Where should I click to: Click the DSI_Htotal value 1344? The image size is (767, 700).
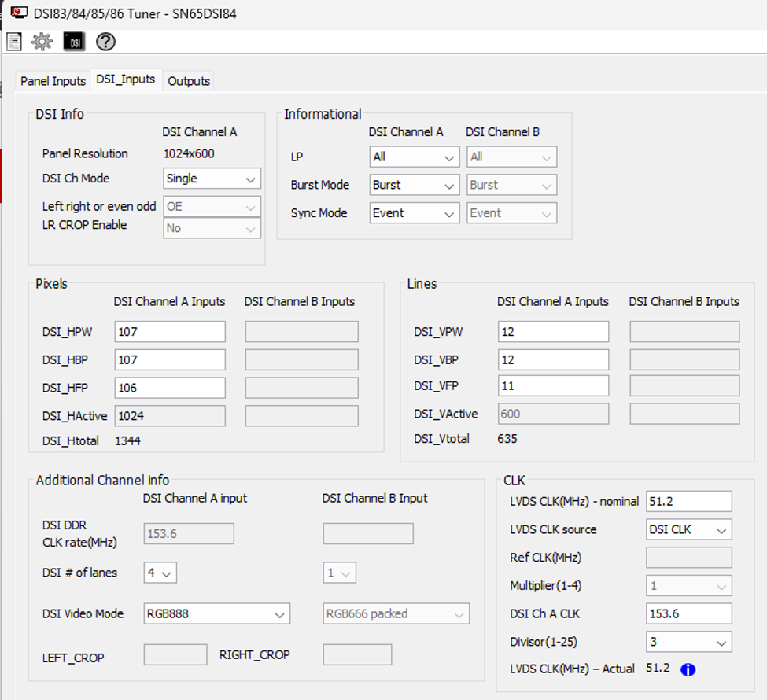(127, 440)
